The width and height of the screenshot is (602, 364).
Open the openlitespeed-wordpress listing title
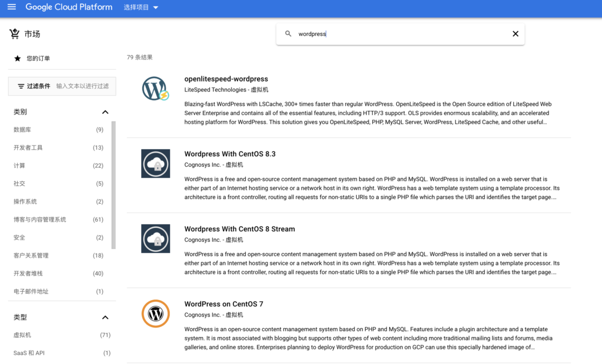click(x=226, y=79)
